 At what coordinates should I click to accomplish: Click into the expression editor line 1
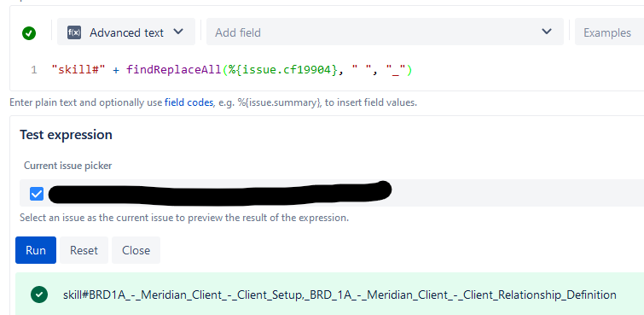point(232,70)
